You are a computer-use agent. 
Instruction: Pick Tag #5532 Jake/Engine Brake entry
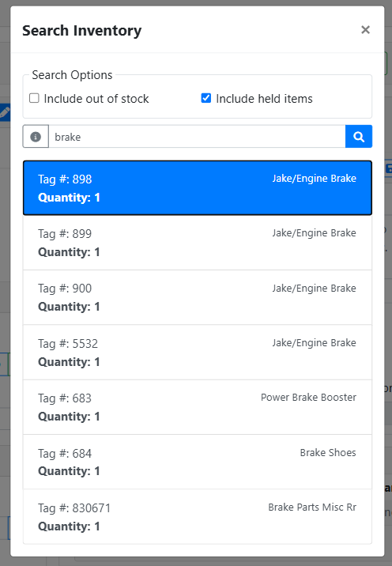coord(198,353)
